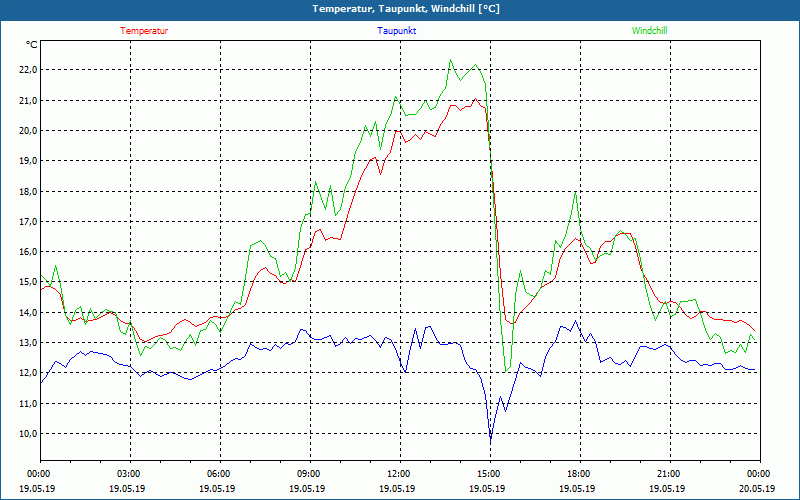Click the °C unit label

(32, 45)
